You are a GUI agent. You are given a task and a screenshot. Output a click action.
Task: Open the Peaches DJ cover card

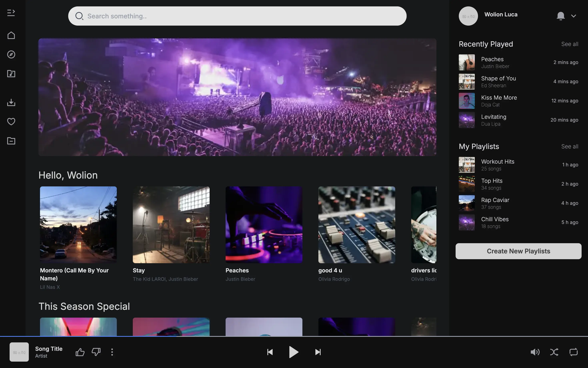[264, 225]
